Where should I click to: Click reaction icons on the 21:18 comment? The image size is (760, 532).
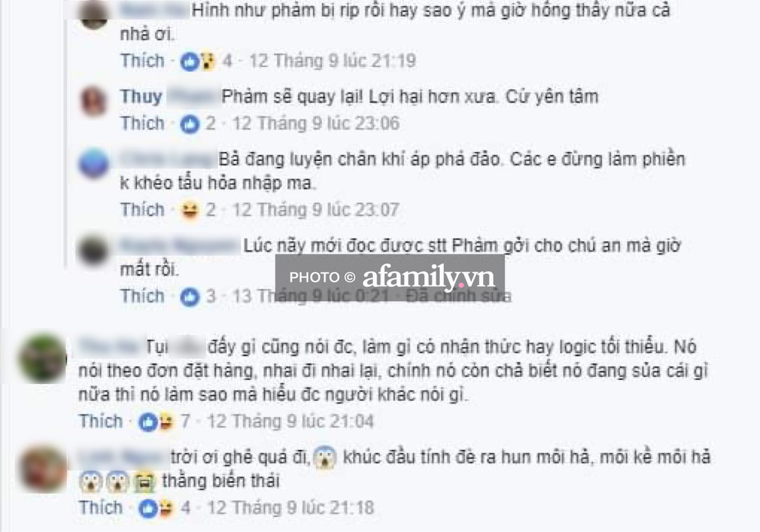pos(156,508)
